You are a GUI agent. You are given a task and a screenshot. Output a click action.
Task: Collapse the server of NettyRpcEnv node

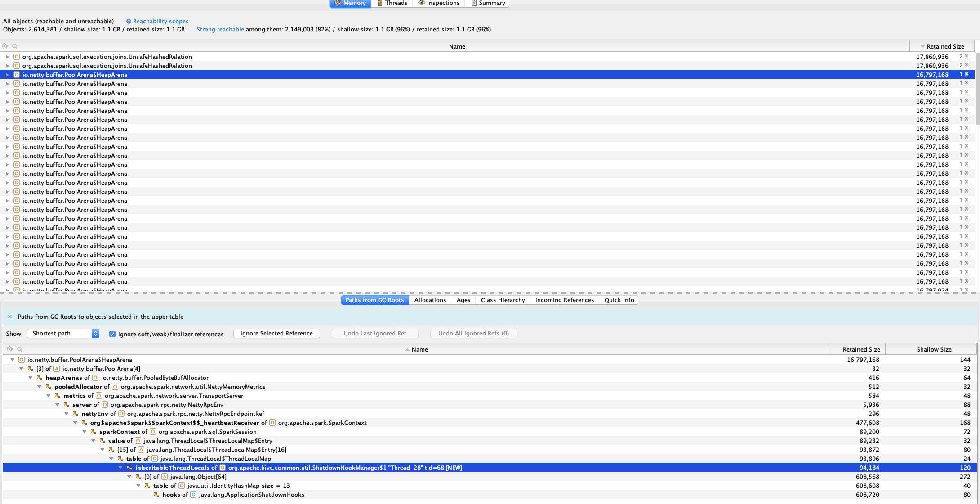point(57,405)
